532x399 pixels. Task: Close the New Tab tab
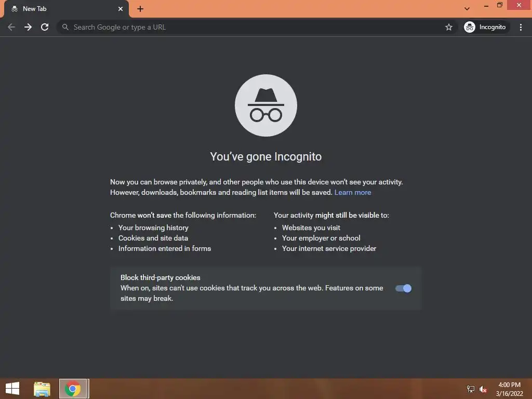121,9
